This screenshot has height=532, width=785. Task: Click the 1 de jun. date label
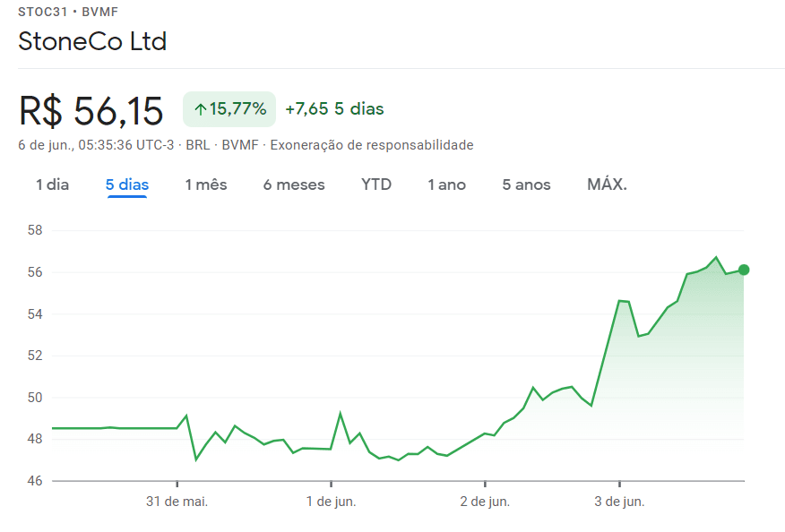point(331,502)
